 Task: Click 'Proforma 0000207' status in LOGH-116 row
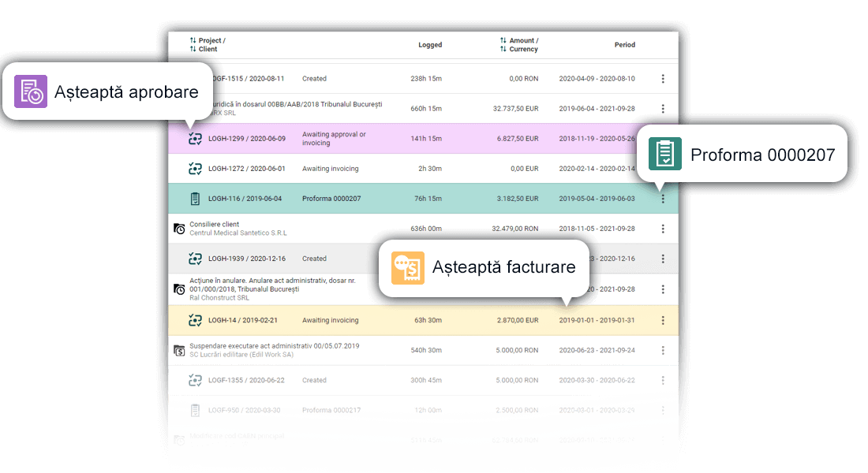tap(331, 199)
